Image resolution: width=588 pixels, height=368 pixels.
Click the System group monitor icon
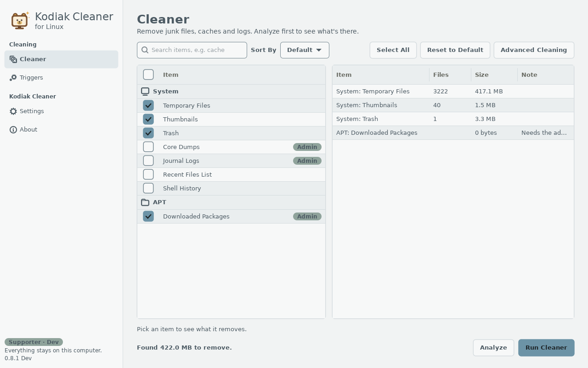pos(145,92)
